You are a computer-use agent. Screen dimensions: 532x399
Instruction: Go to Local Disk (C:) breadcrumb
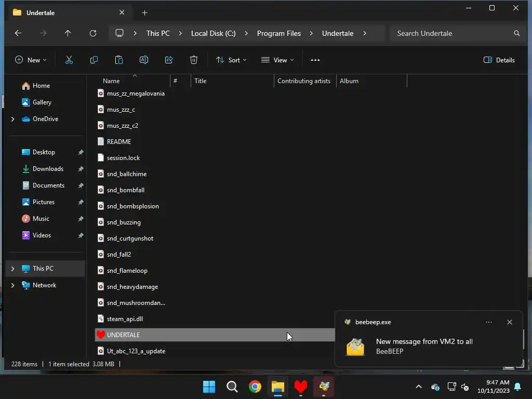[213, 33]
